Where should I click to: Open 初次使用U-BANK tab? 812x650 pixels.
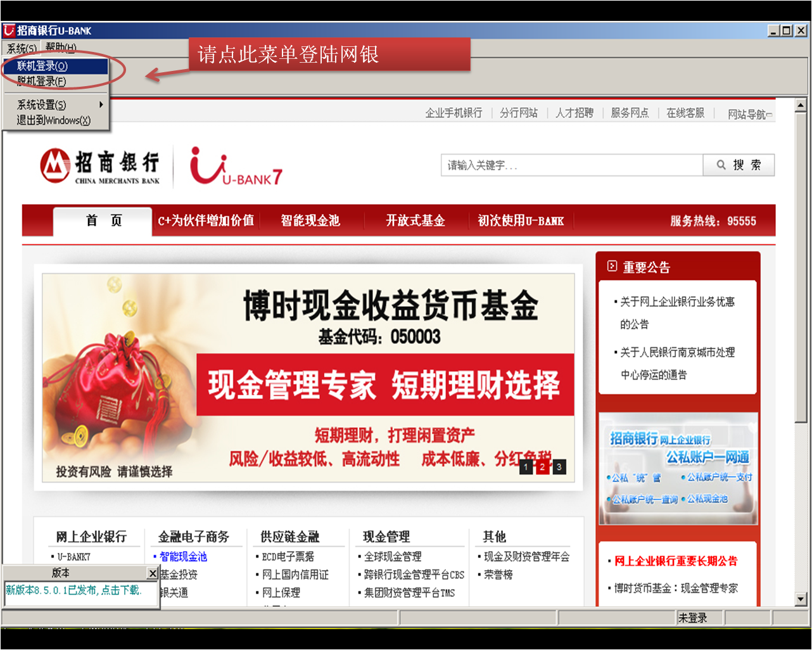(521, 220)
